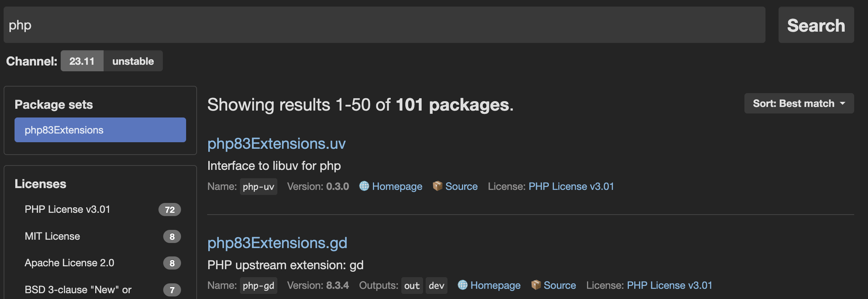This screenshot has width=868, height=299.
Task: Open the Homepage globe icon for php83Extensions.uv
Action: coord(364,186)
